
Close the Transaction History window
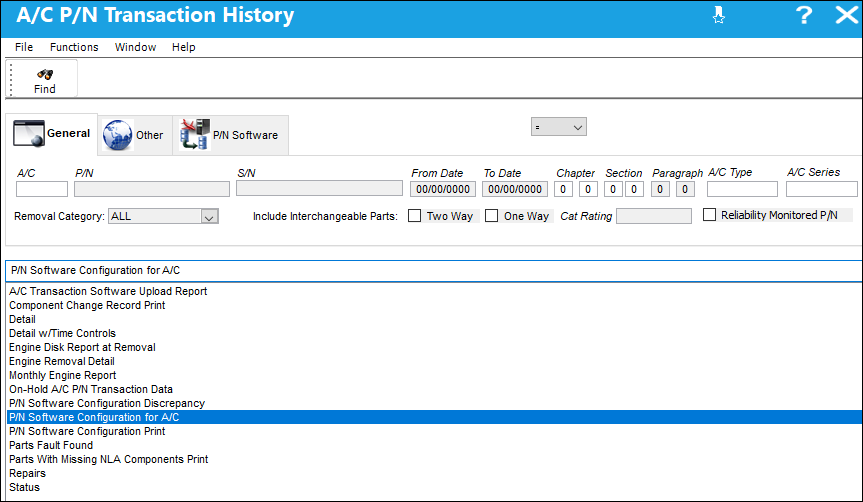(846, 15)
